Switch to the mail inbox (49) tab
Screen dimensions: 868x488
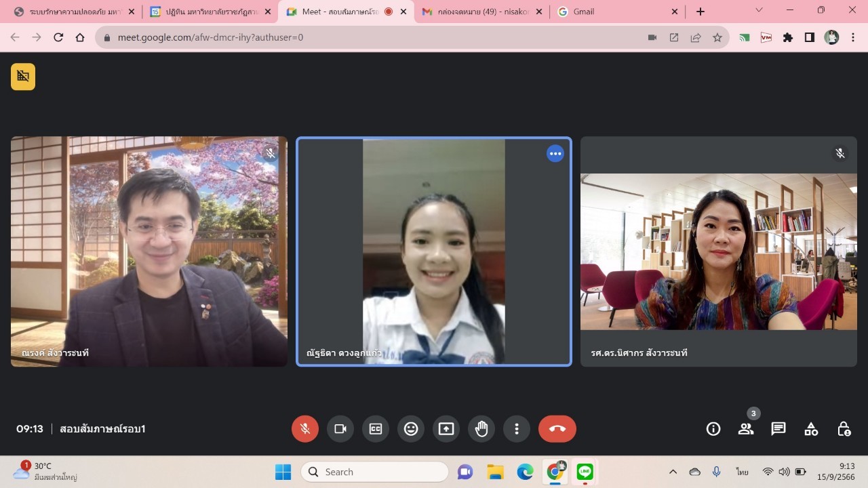475,12
